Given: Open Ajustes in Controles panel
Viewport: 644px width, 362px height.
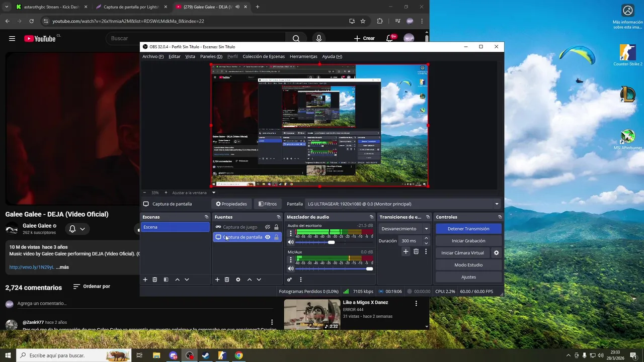Looking at the screenshot, I should 468,277.
